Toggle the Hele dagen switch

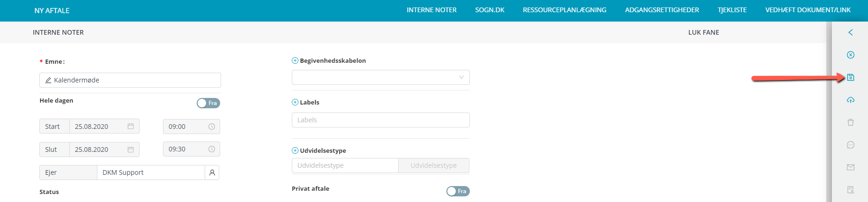(x=208, y=103)
